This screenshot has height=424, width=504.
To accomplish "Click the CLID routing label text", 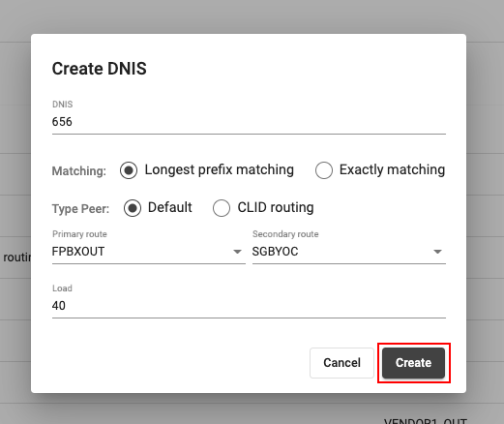I will click(x=276, y=207).
